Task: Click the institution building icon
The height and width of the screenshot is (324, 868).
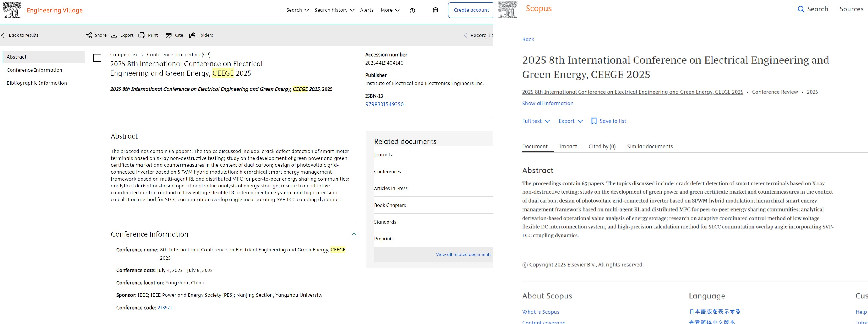Action: coord(435,10)
